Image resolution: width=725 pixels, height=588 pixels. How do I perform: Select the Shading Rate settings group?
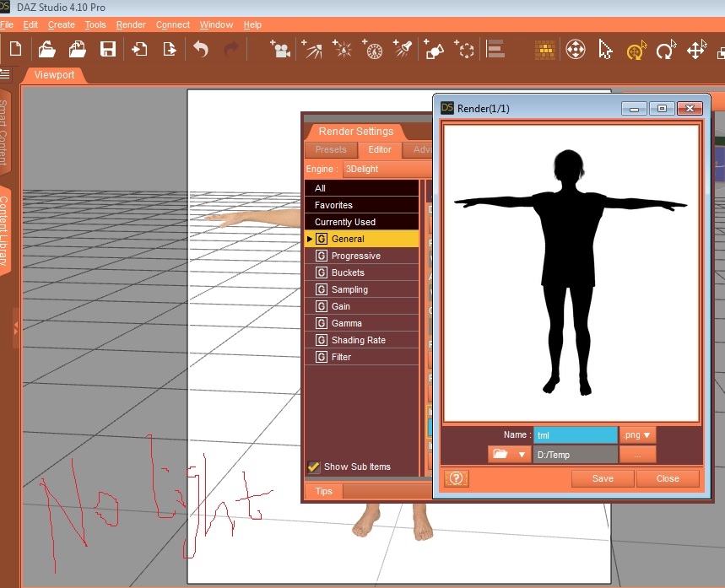tap(358, 340)
